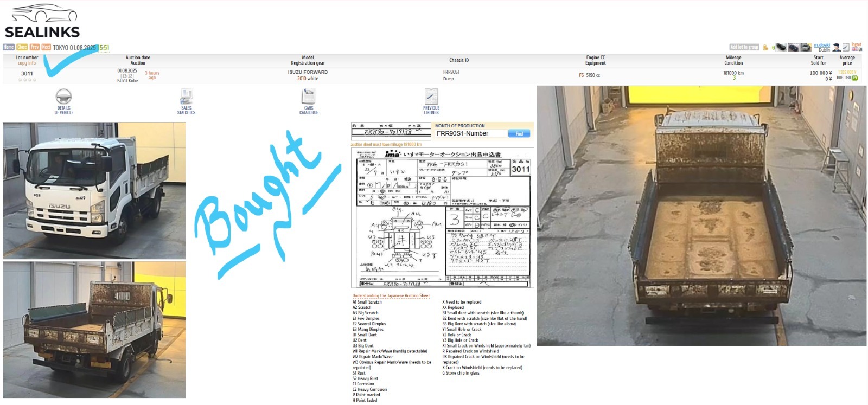
Task: Open Details of Vehicle steering wheel icon
Action: [63, 97]
